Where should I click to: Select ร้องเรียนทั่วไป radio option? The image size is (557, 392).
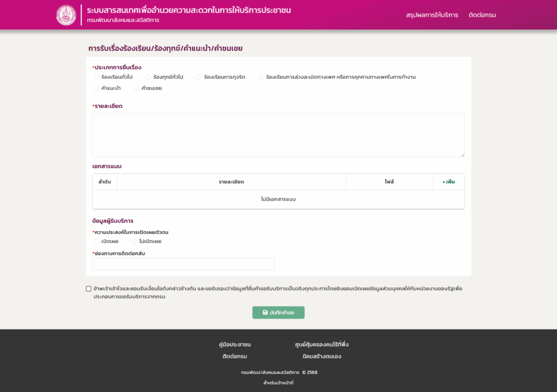[96, 77]
